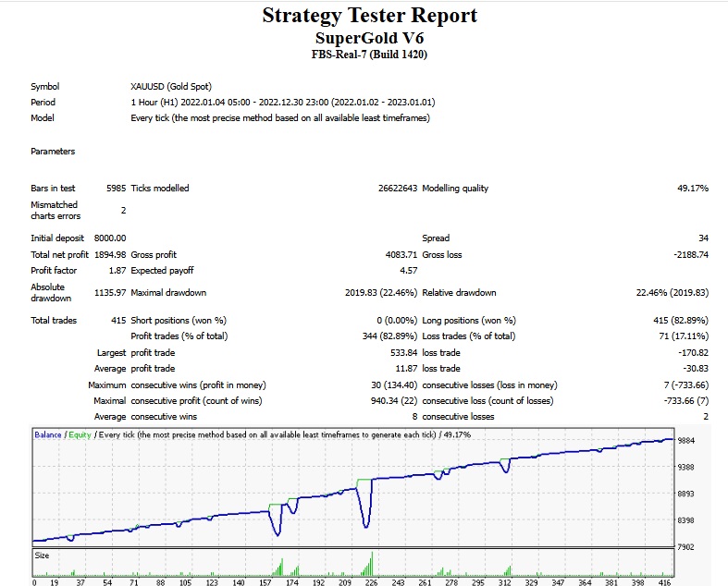Select the SuperGold V6 heading

click(370, 38)
